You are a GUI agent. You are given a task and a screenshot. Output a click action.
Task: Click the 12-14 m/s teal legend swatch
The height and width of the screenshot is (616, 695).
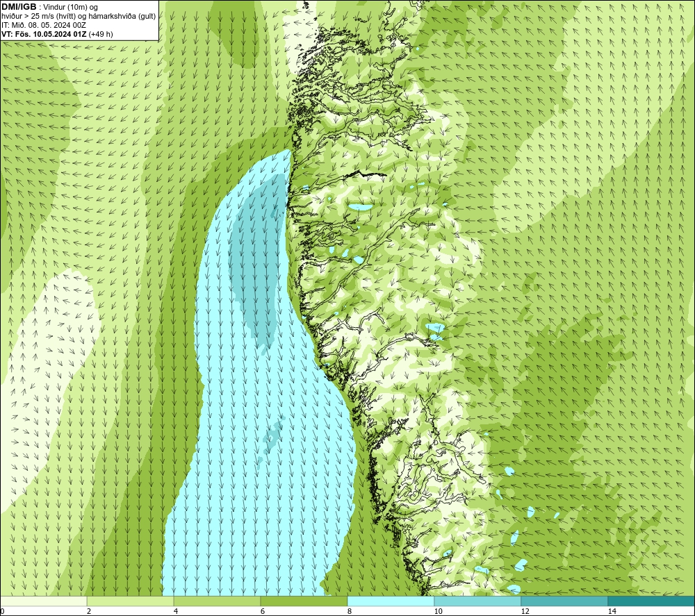click(x=564, y=601)
